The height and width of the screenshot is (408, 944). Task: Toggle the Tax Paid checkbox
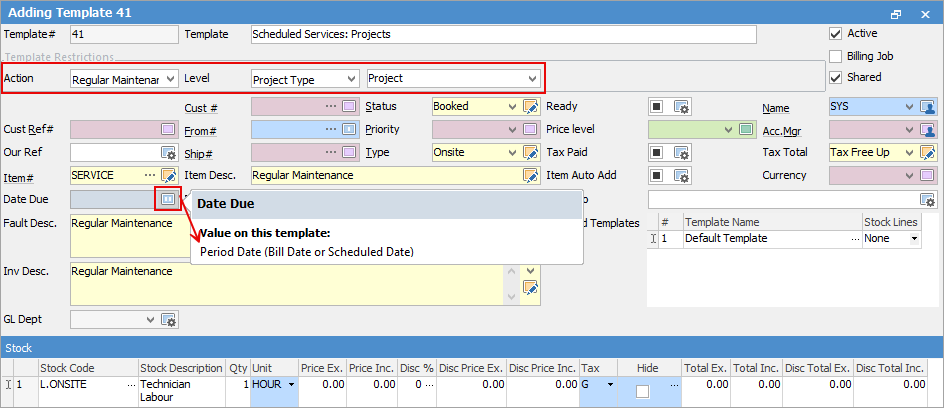657,152
